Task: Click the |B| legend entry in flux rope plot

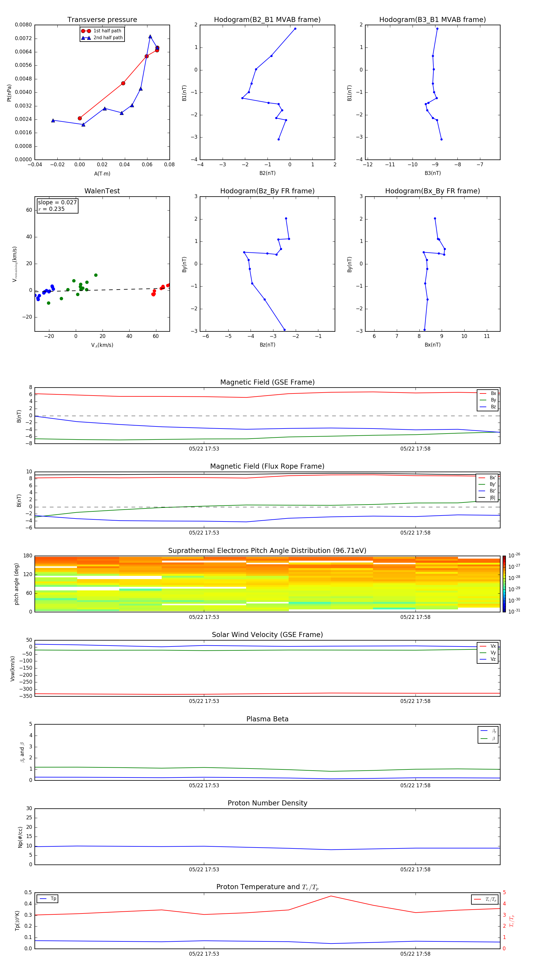Action: coord(487,498)
